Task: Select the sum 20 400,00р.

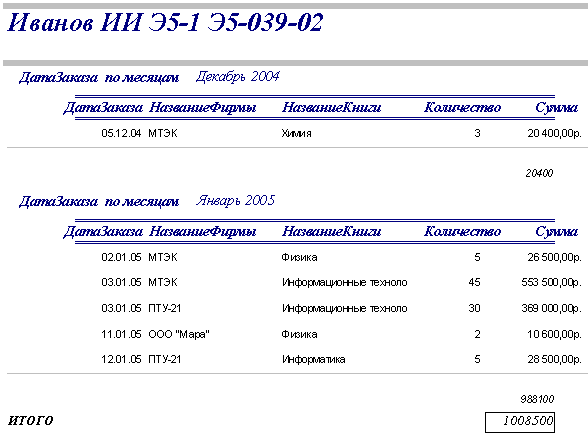Action: (x=554, y=133)
